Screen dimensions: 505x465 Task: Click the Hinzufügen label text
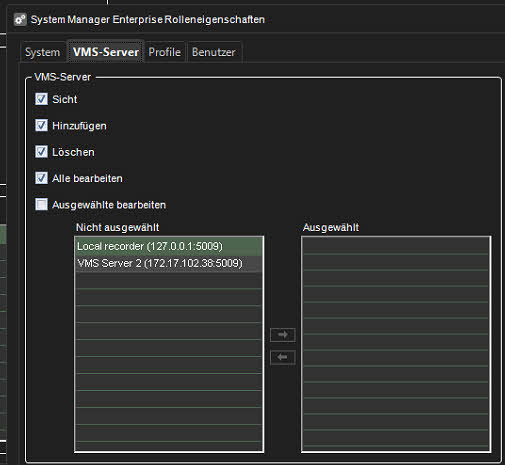point(79,126)
